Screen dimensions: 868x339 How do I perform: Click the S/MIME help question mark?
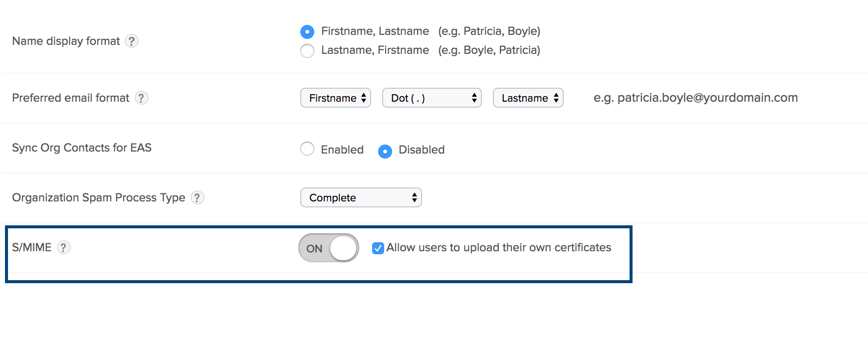63,247
